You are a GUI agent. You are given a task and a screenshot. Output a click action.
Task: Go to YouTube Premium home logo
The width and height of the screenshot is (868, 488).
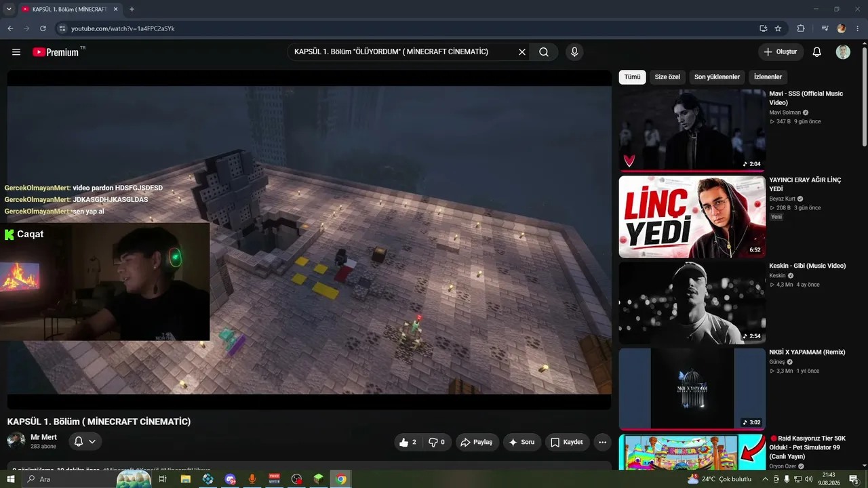[x=56, y=52]
